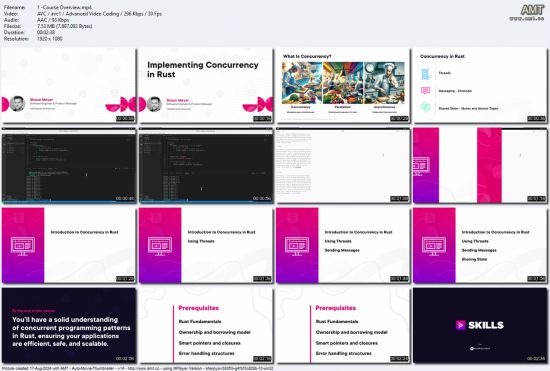Click the 'Messaging - Channels' label text

pyautogui.click(x=455, y=91)
